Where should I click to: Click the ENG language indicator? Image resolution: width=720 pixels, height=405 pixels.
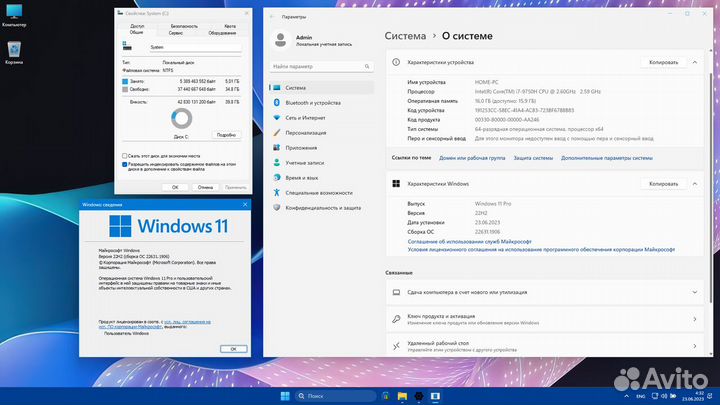[x=641, y=396]
